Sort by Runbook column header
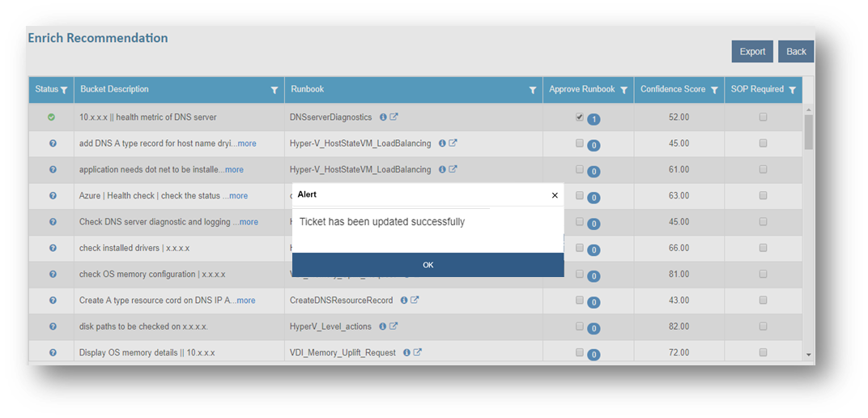868x418 pixels. (307, 89)
